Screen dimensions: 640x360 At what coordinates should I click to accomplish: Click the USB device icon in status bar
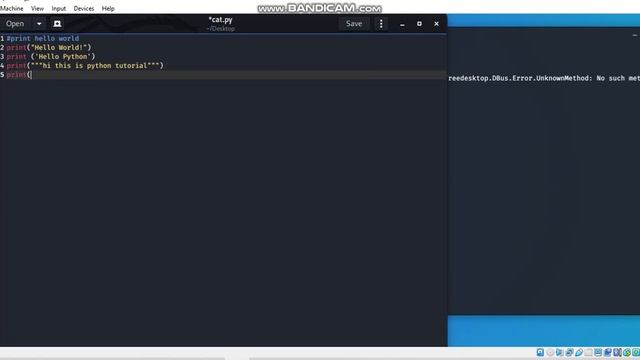[579, 352]
